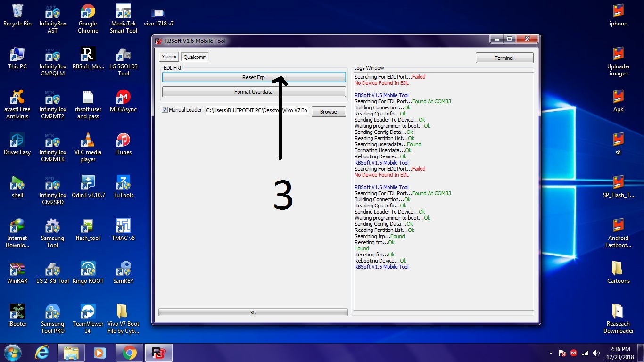
Task: Launch Google Chrome from desktop
Action: click(x=88, y=18)
